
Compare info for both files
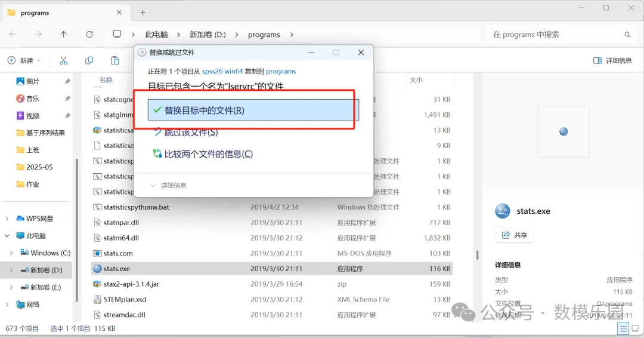point(203,154)
